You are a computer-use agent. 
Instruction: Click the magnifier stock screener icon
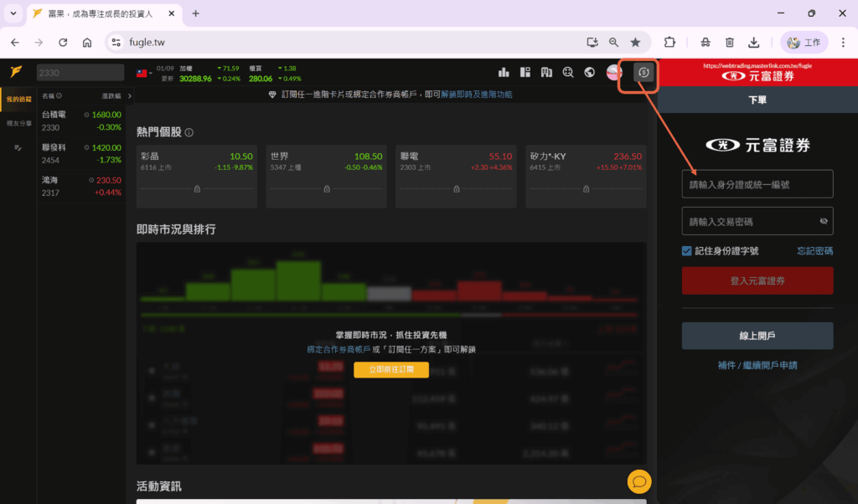pyautogui.click(x=568, y=73)
